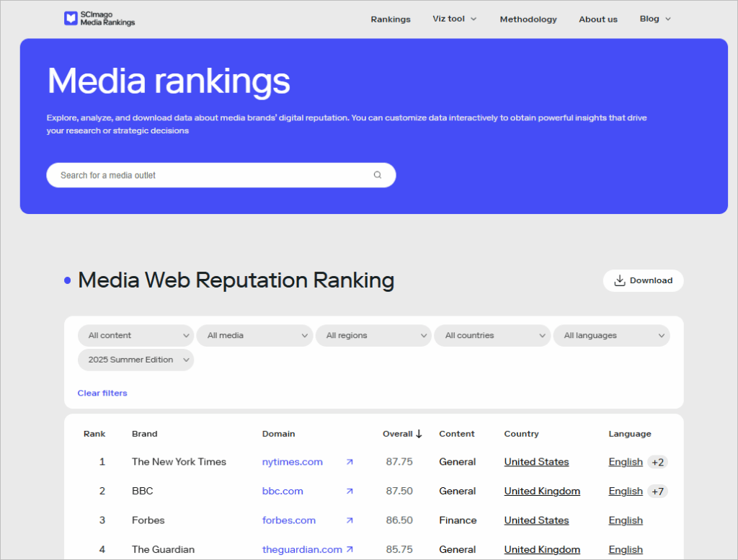Expand the All regions filter
The width and height of the screenshot is (738, 560).
pyautogui.click(x=374, y=336)
